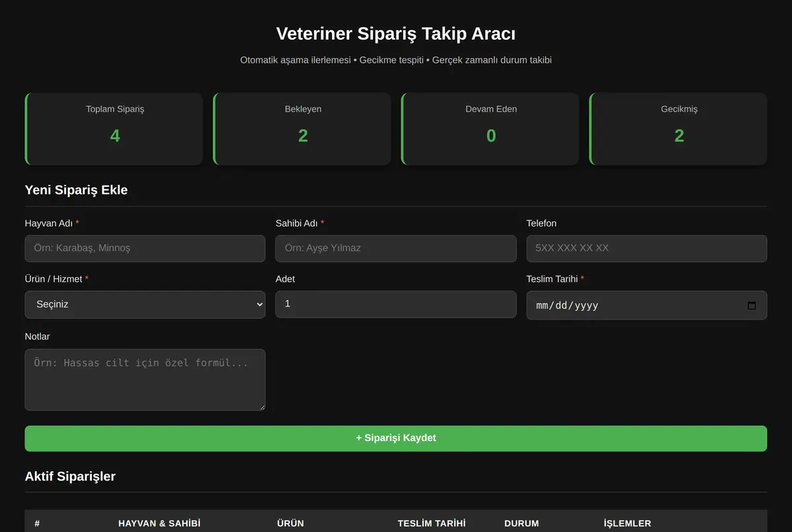Click the ÜRÜN column header
Screen dimensions: 792x532
290,523
